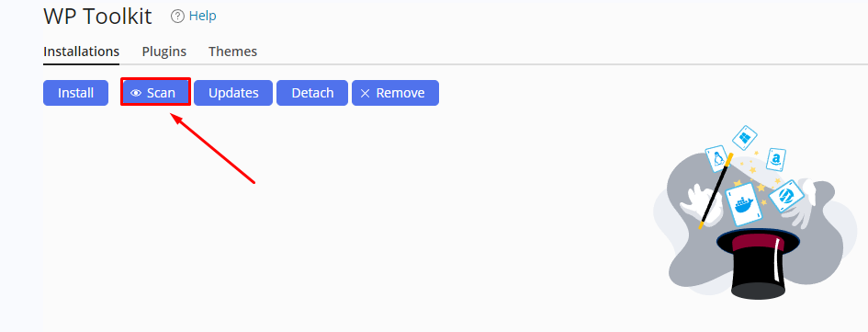This screenshot has height=332, width=868.
Task: Switch to the Installations tab
Action: (82, 52)
